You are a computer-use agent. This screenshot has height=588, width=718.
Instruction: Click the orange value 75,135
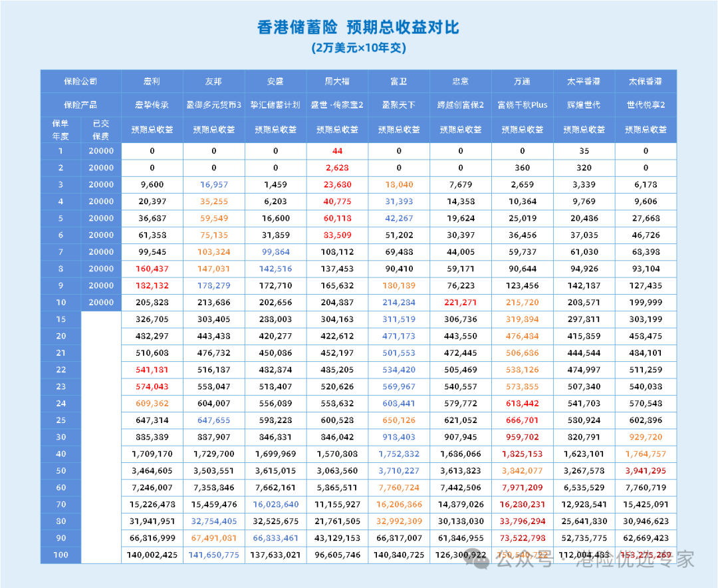click(214, 235)
